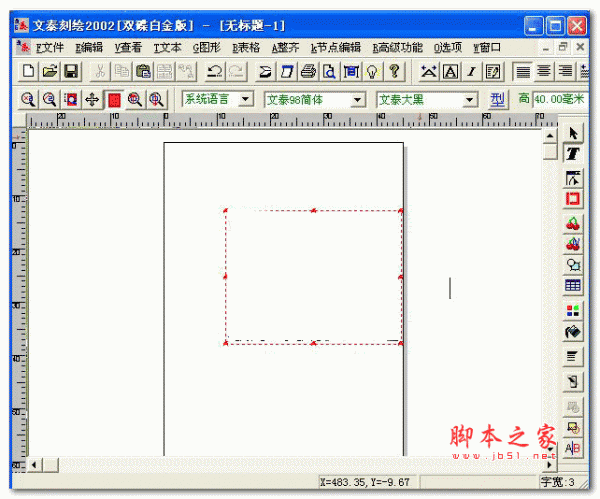Click the cherries with pencil icon
Image resolution: width=600 pixels, height=499 pixels.
coord(573,244)
